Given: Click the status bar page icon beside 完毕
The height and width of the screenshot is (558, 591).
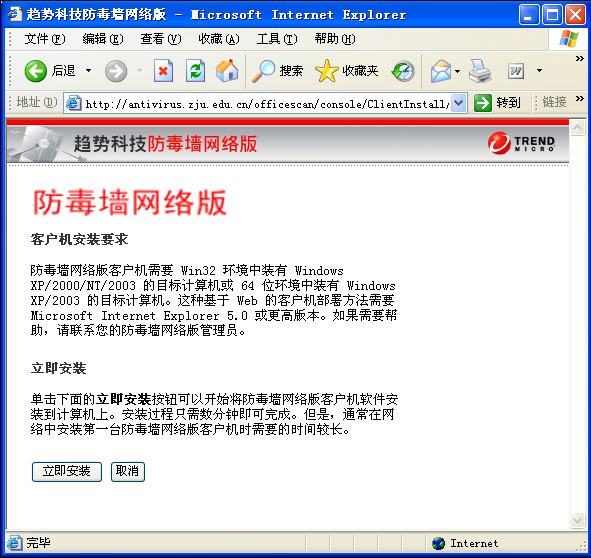Looking at the screenshot, I should point(15,543).
